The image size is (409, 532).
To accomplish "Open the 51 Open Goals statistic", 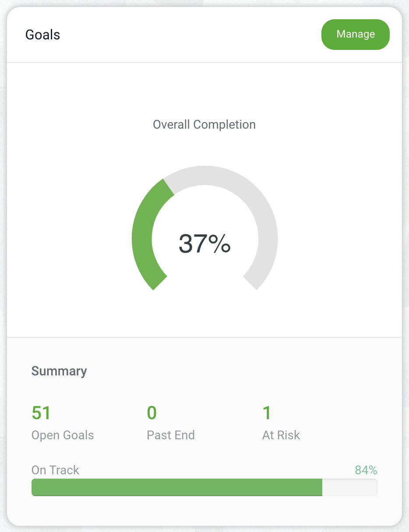I will (x=41, y=412).
